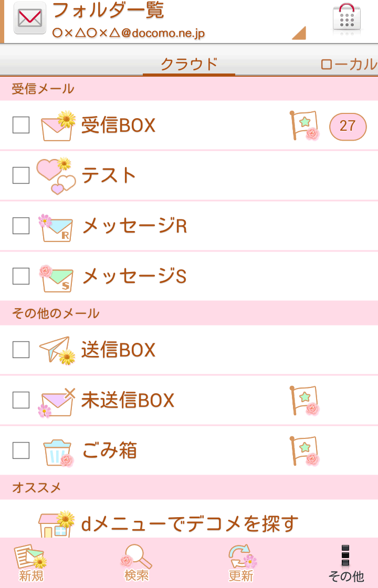This screenshot has height=588, width=378.
Task: Compose new mail with 新規 icon
Action: tap(30, 563)
